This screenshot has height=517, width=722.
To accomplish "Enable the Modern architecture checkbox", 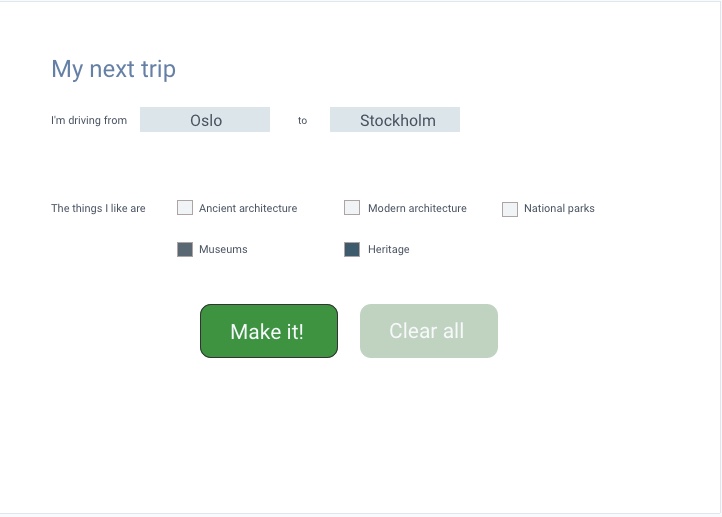I will coord(352,208).
